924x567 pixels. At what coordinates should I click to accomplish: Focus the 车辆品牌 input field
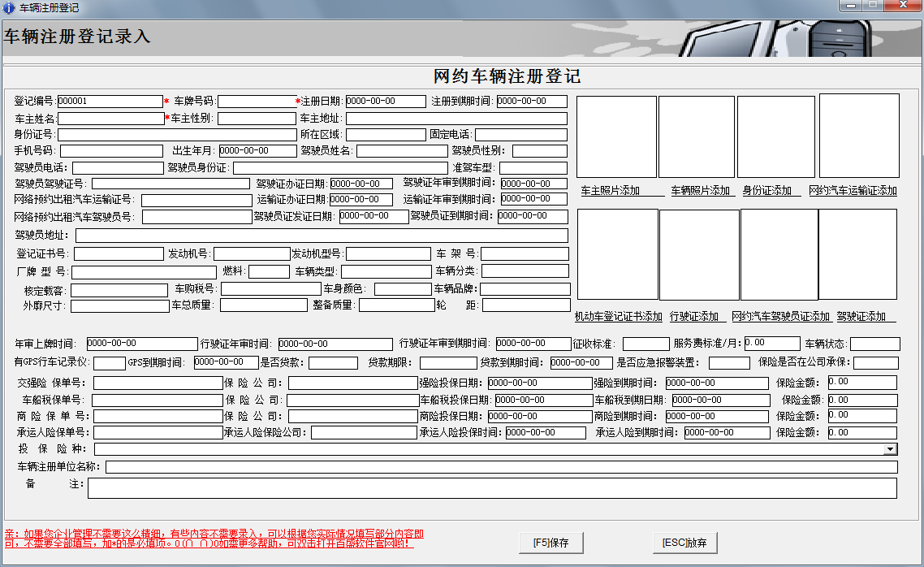point(525,289)
